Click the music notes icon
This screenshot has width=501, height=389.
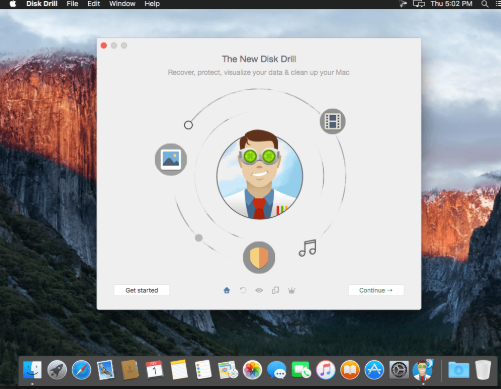(308, 248)
